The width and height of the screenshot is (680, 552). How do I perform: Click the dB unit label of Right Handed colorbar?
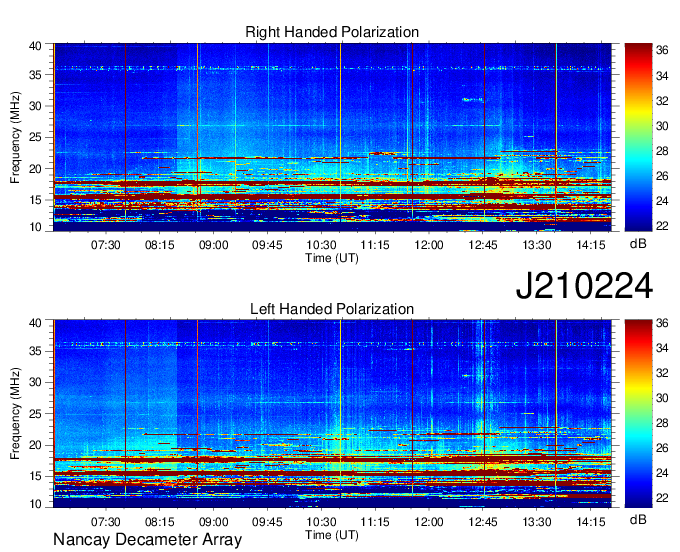[638, 244]
